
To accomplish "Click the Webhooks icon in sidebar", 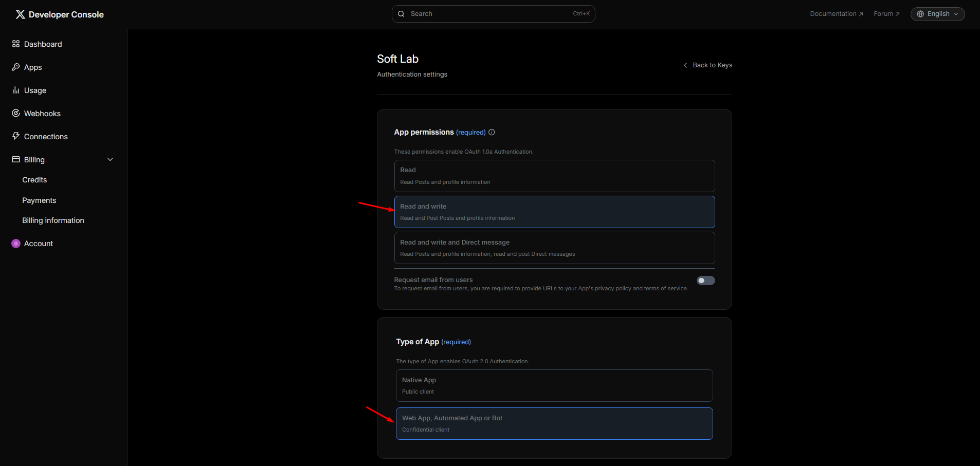I will pyautogui.click(x=16, y=114).
